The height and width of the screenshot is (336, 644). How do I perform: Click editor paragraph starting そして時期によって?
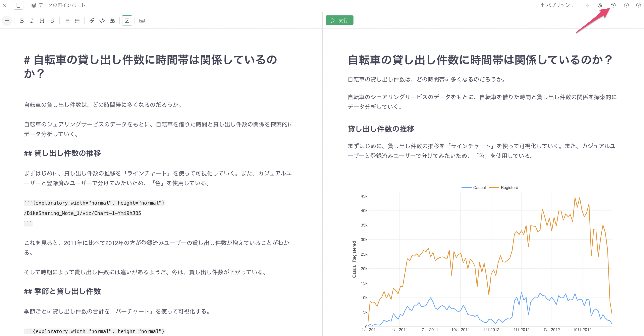(x=146, y=272)
